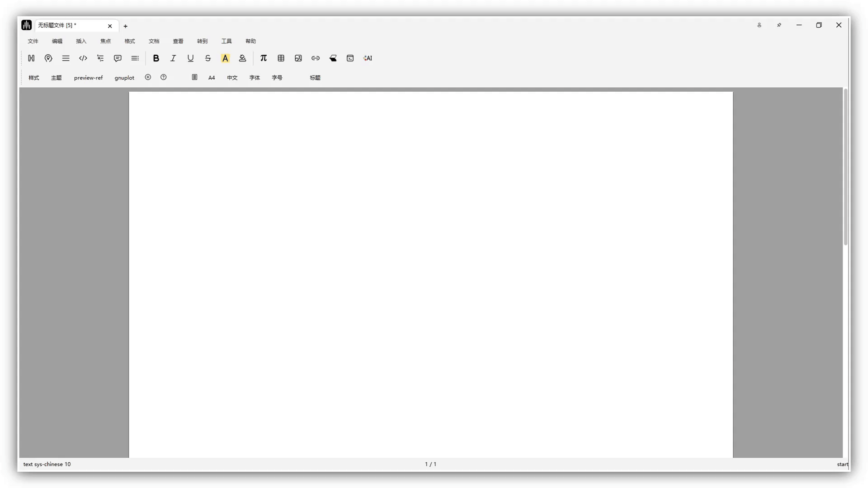The image size is (868, 488).
Task: Insert a table from the toolbar
Action: pyautogui.click(x=281, y=58)
